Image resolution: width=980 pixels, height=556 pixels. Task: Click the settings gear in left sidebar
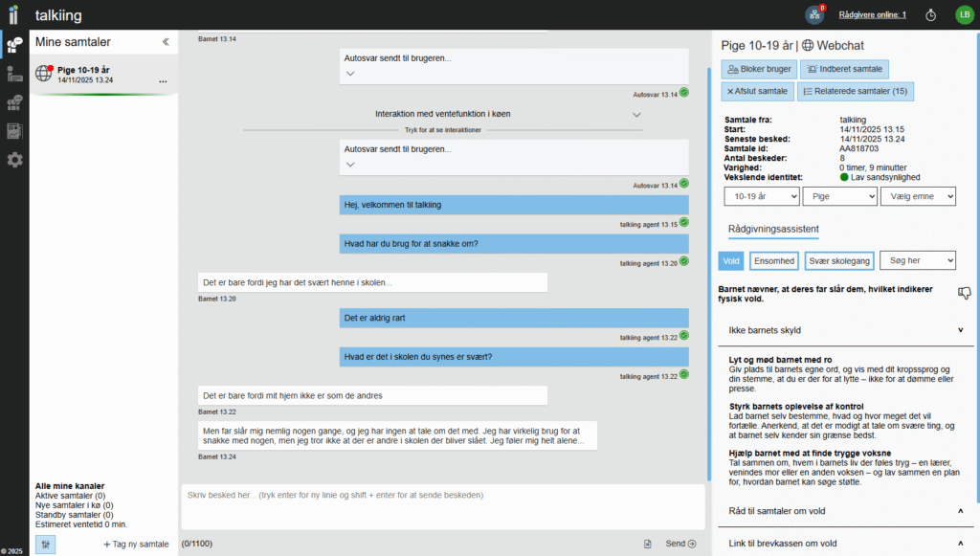pos(14,160)
